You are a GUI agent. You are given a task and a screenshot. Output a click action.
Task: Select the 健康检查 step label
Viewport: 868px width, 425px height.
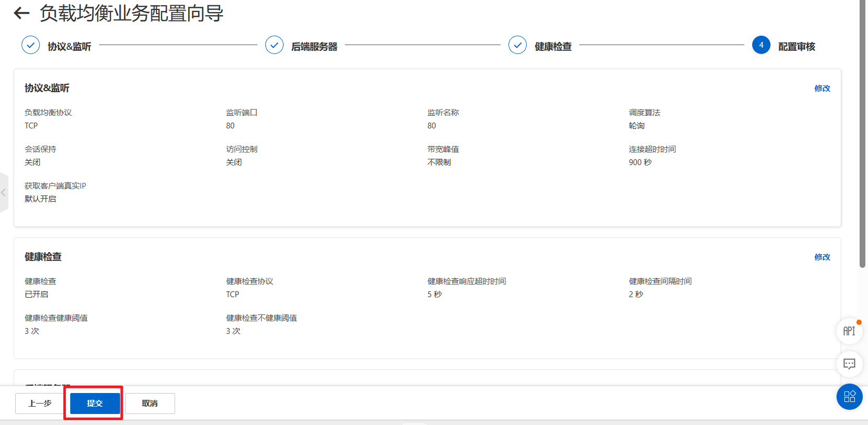(553, 47)
